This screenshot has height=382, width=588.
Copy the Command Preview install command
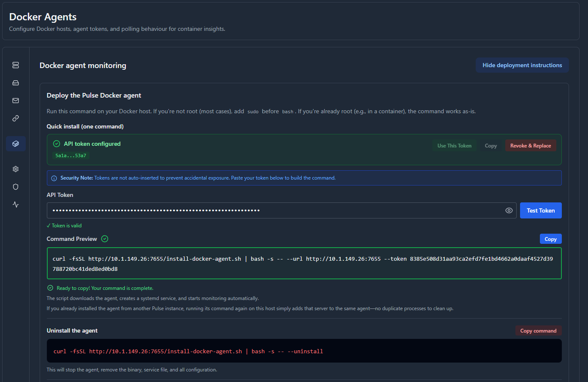point(550,239)
